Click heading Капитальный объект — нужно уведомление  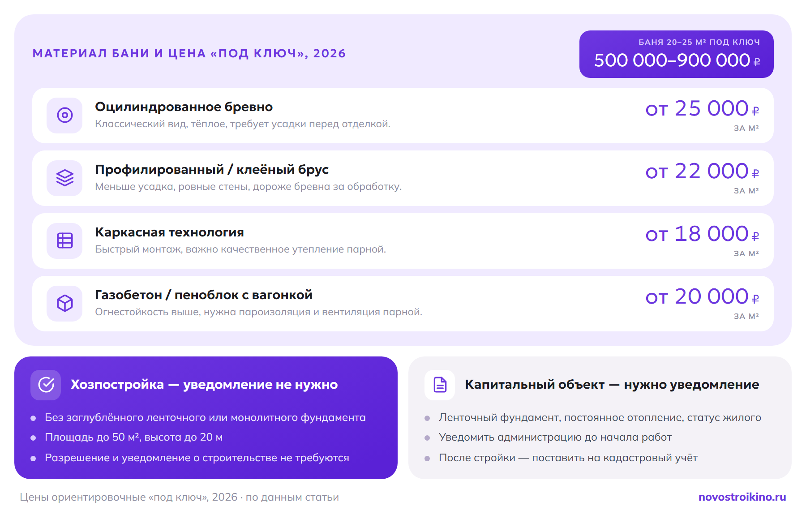612,385
